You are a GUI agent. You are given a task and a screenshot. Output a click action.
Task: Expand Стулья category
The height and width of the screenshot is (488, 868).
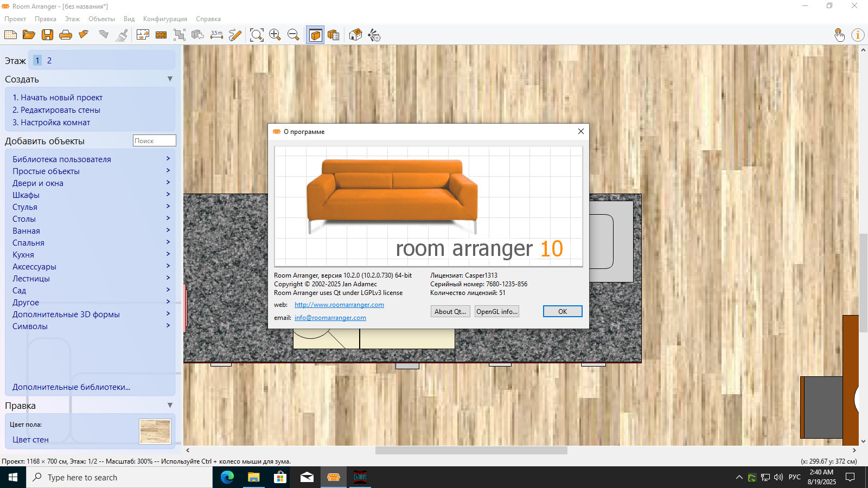[91, 207]
